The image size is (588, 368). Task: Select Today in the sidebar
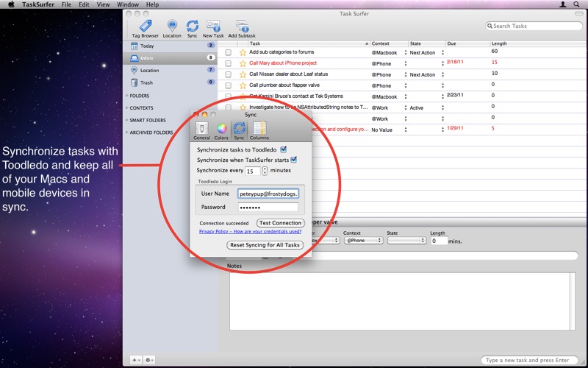click(171, 46)
